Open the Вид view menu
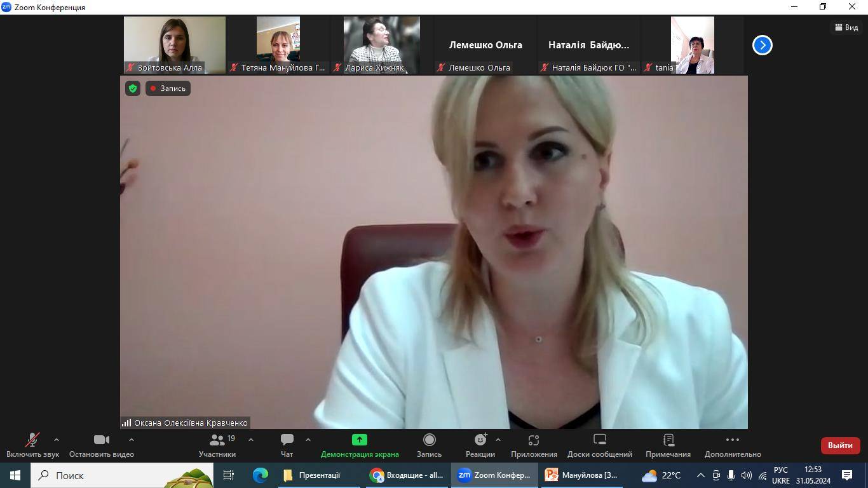 click(x=846, y=27)
